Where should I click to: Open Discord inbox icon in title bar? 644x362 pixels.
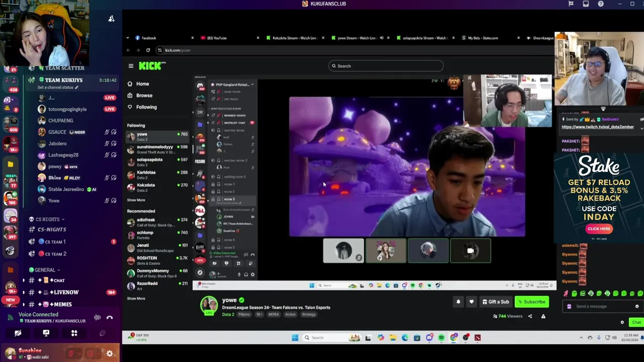click(586, 4)
